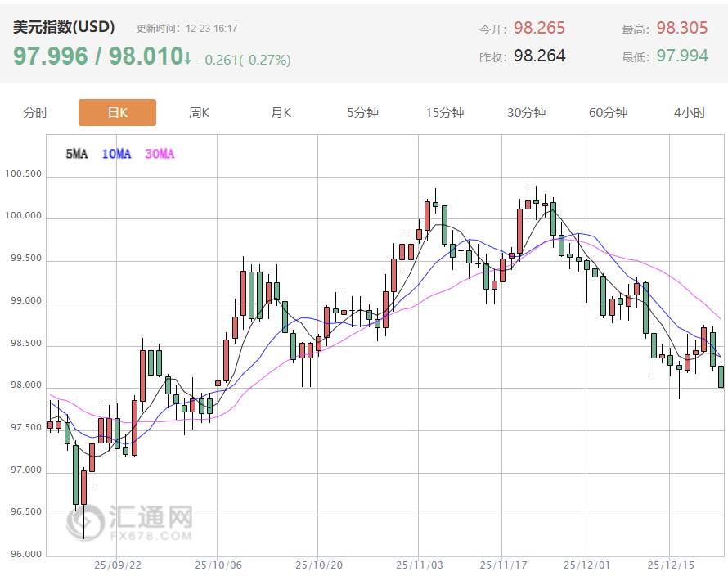
Task: Click the 最低 value 97.994
Action: (x=681, y=56)
